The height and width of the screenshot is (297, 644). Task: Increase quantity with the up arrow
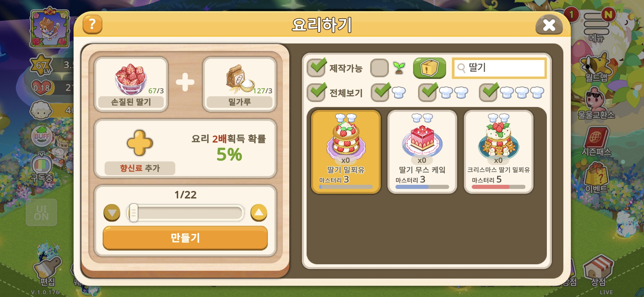click(259, 213)
